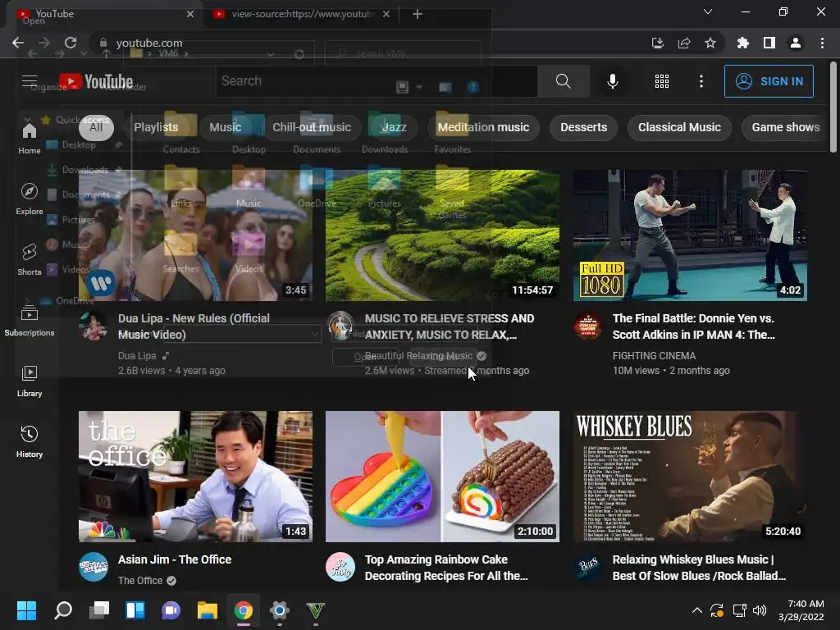
Task: Bookmark this page with star icon
Action: [x=710, y=43]
